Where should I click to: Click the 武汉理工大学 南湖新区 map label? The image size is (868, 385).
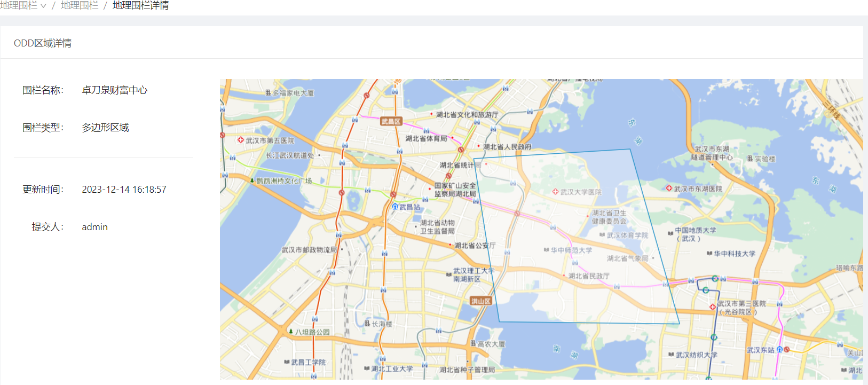(x=474, y=275)
